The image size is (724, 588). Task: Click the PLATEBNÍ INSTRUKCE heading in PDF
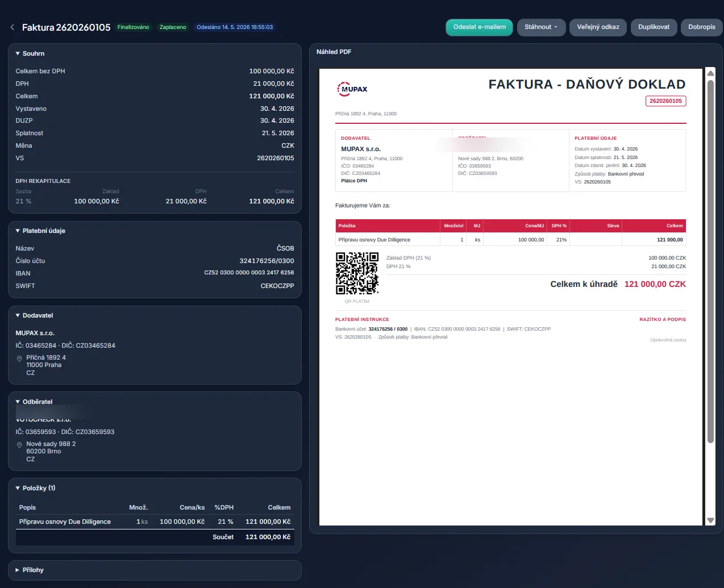click(362, 319)
